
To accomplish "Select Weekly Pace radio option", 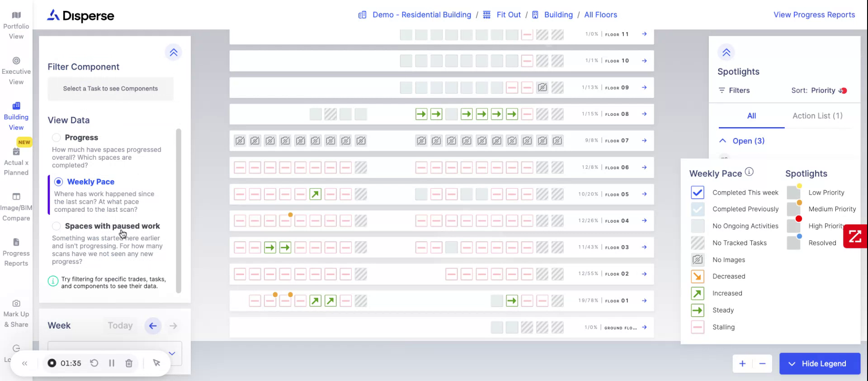I will (x=58, y=182).
